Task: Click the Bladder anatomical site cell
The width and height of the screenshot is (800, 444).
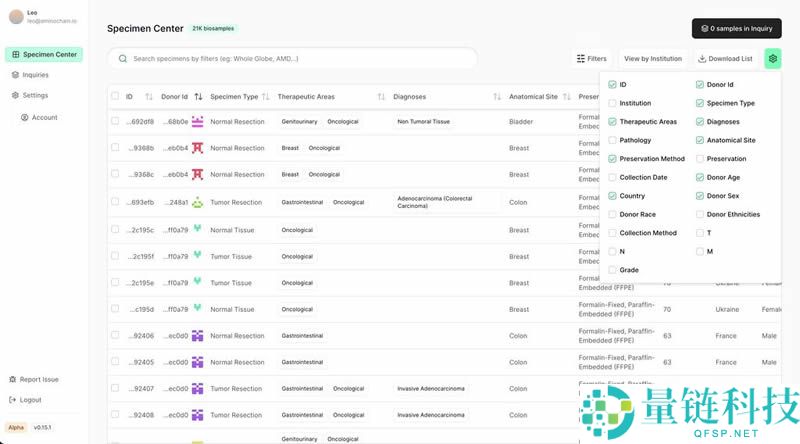Action: coord(521,121)
